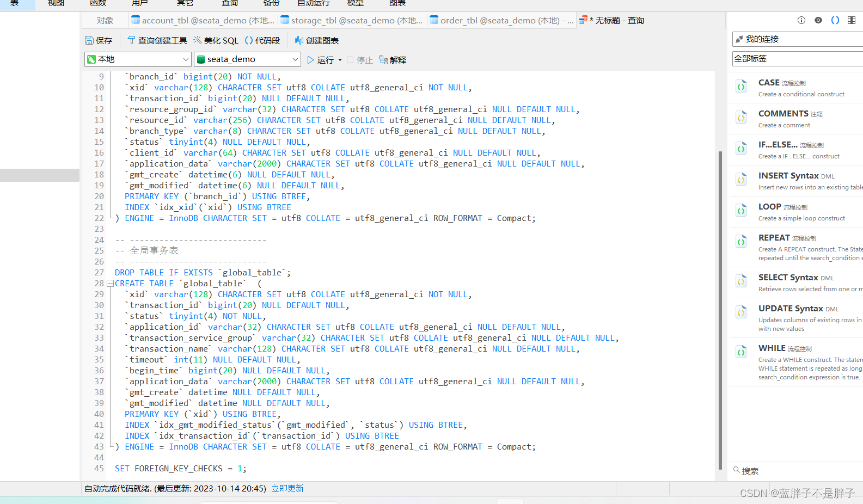Click search magnifier icon in snippet pane

click(x=737, y=470)
